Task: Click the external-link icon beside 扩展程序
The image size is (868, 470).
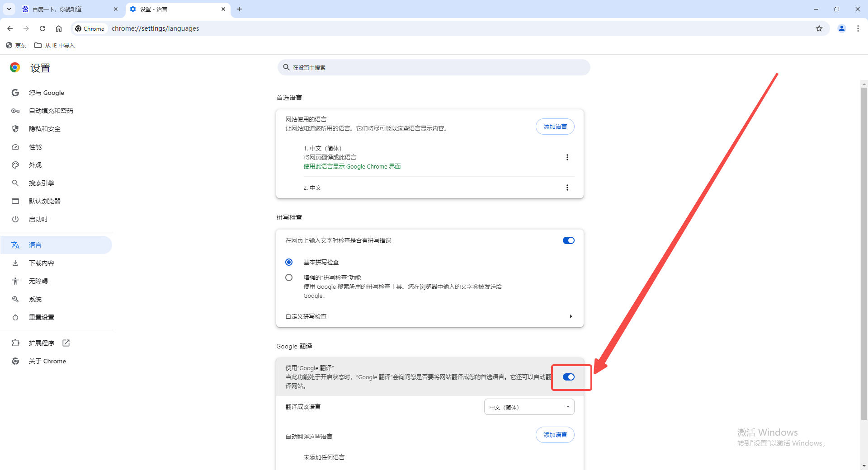Action: click(x=66, y=343)
